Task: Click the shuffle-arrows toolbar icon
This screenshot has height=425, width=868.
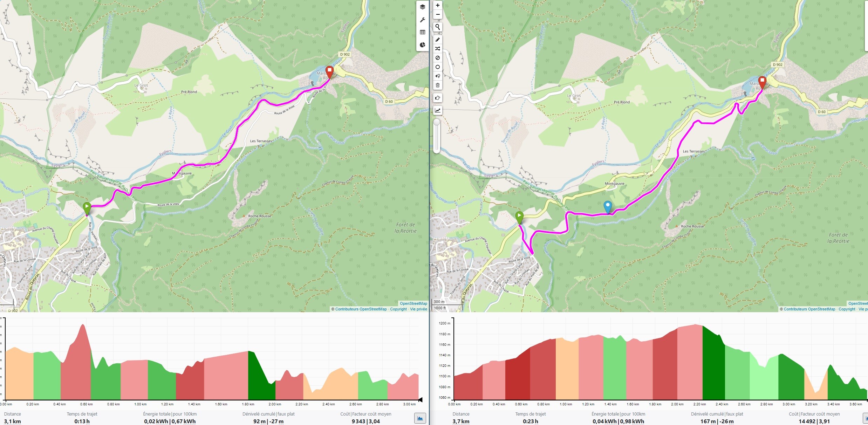Action: [x=437, y=49]
